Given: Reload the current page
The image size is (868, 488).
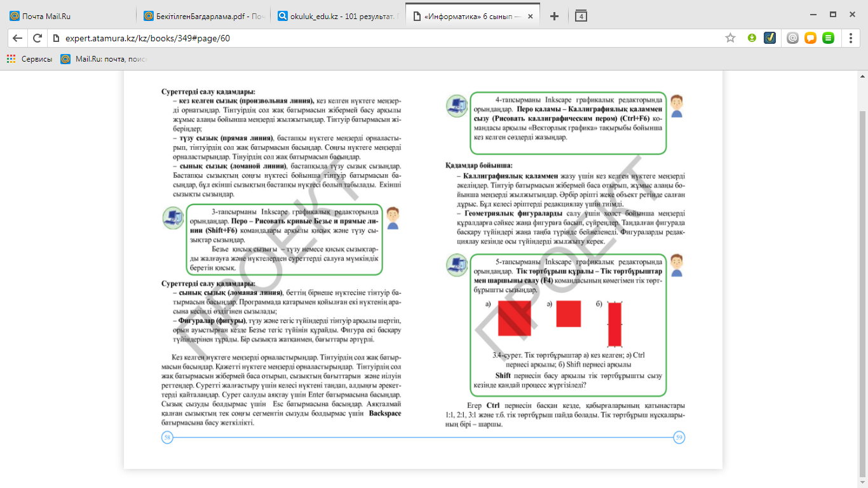Looking at the screenshot, I should point(37,38).
